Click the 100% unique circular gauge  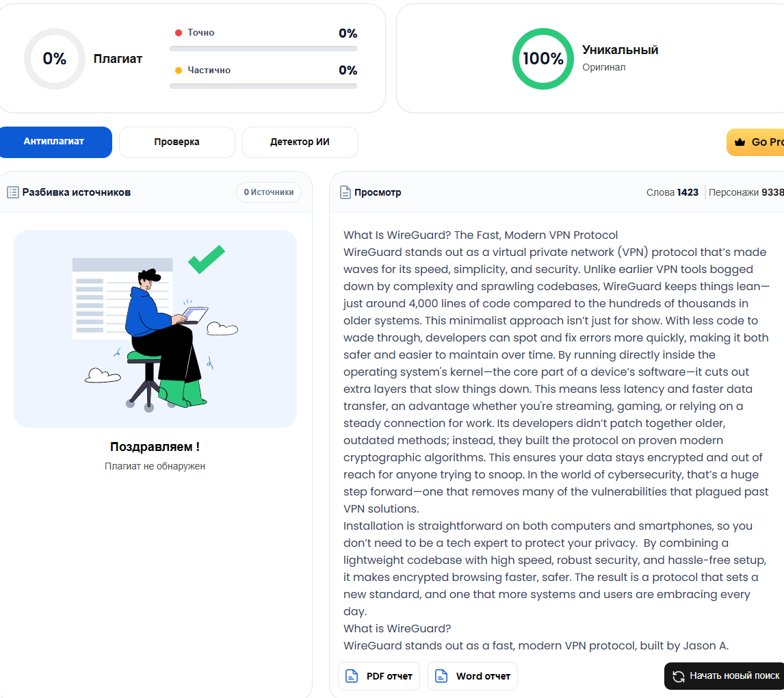543,59
